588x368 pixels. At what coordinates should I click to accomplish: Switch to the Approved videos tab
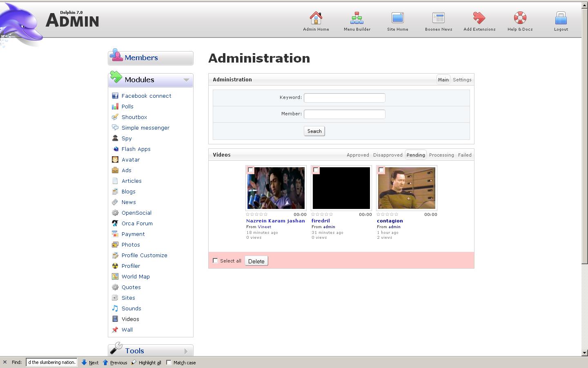(358, 155)
